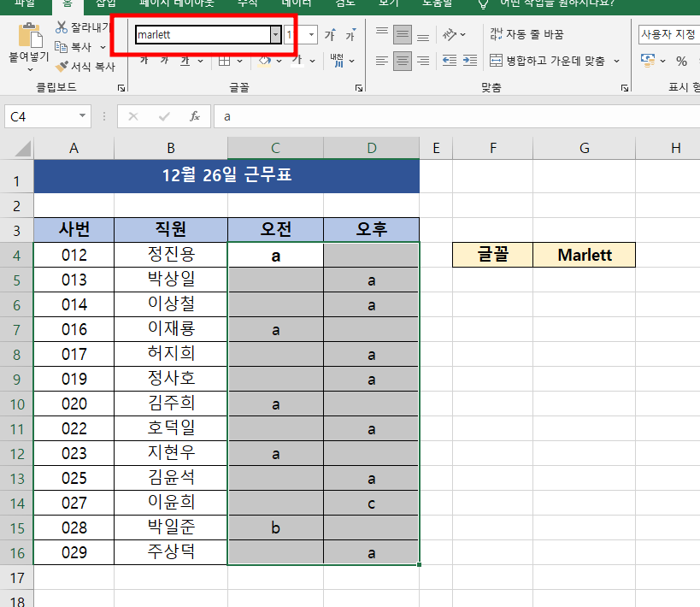The height and width of the screenshot is (607, 700).
Task: Switch to the 데이터 ribbon tab
Action: click(x=297, y=3)
